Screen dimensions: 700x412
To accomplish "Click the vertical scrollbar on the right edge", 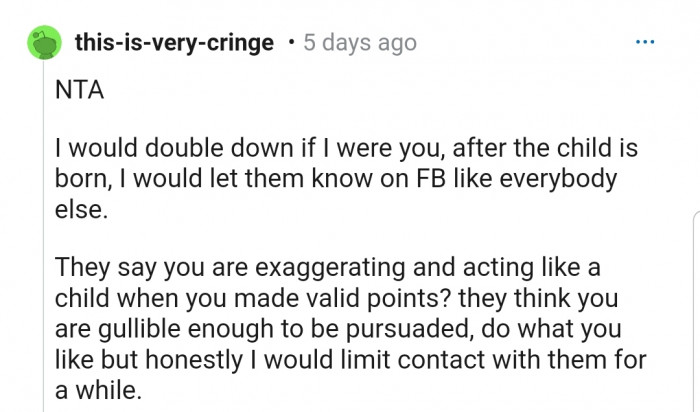I will [x=695, y=310].
